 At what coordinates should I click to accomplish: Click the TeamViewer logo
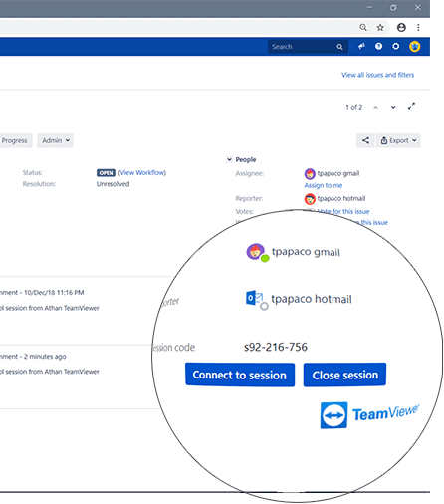369,415
